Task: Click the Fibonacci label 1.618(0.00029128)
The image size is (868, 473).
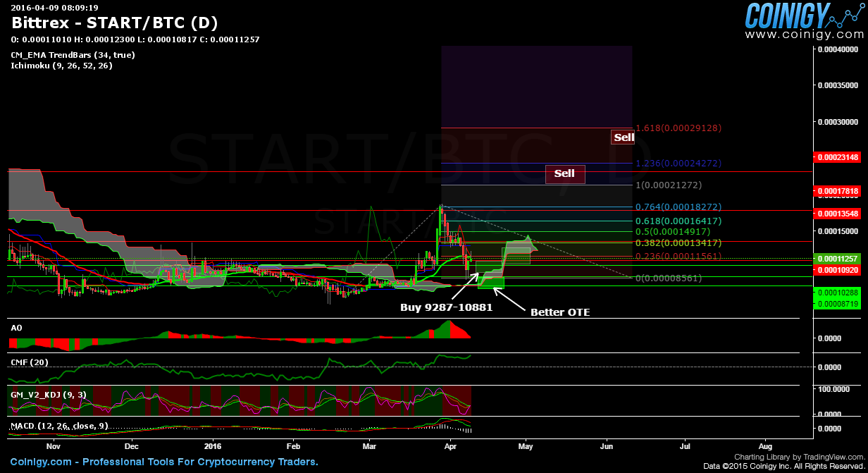Action: coord(678,128)
